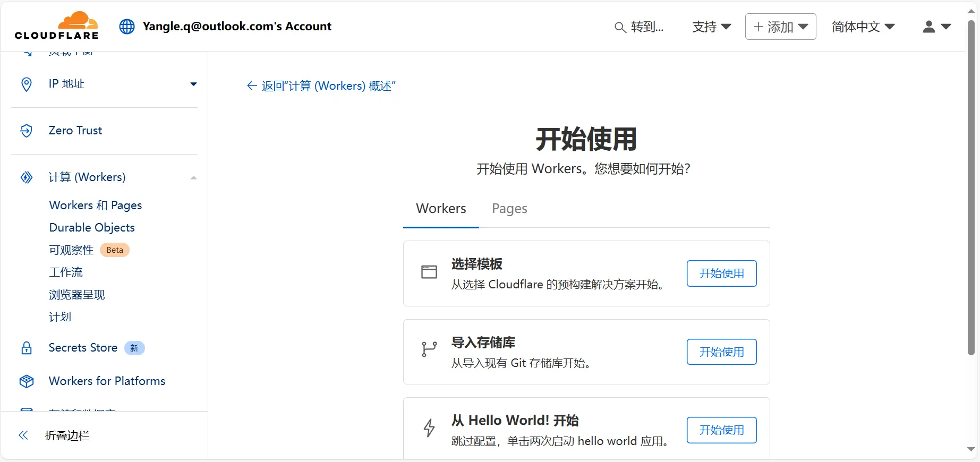Open Durable Objects in sidebar
Screen dimensions: 980x462
pos(92,228)
